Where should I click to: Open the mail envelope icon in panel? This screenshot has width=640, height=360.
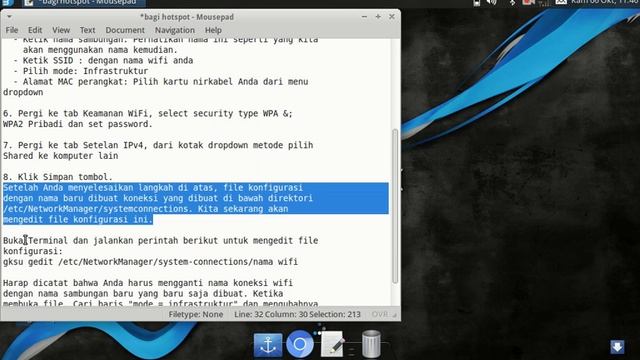(561, 2)
